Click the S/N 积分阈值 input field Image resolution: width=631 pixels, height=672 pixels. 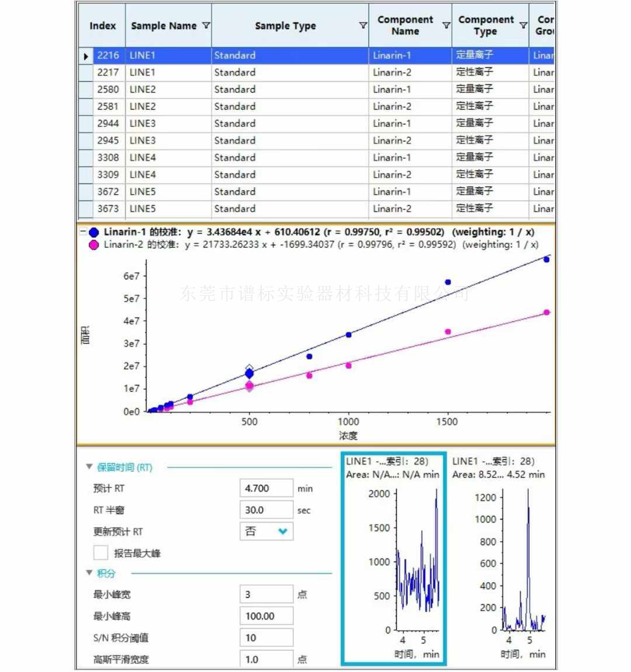coord(266,638)
